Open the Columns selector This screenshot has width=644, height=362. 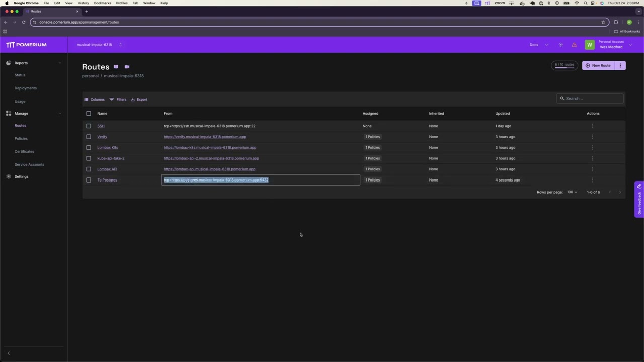coord(95,99)
